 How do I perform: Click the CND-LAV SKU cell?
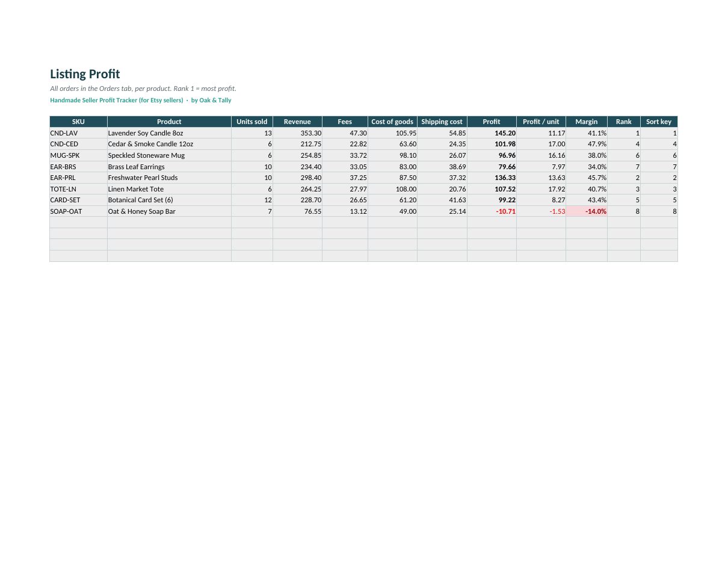click(78, 133)
